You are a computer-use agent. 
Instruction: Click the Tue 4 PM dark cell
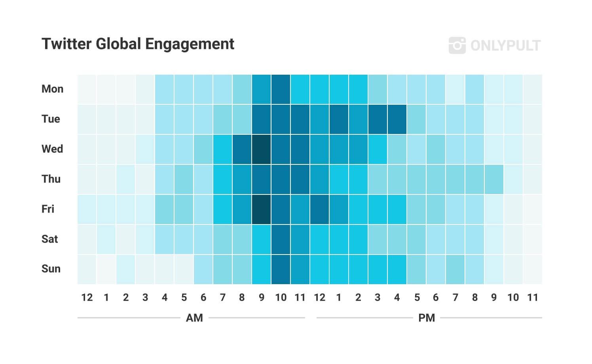[x=397, y=119]
